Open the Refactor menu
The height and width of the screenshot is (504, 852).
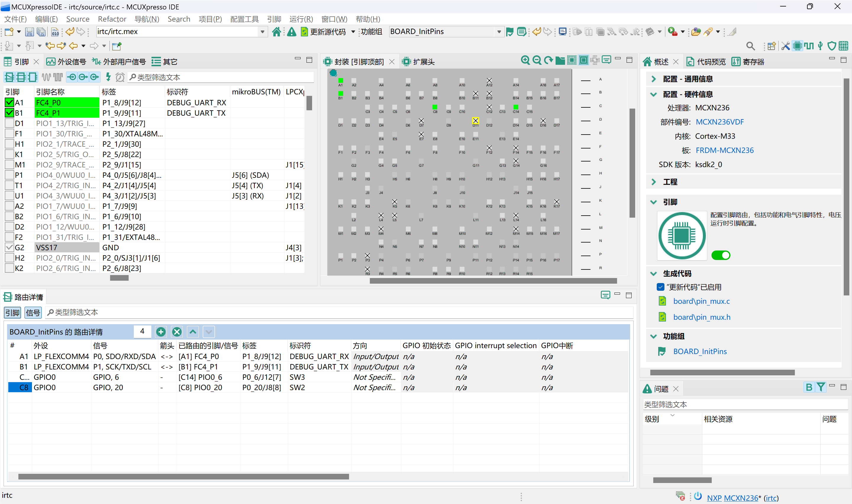pos(112,19)
